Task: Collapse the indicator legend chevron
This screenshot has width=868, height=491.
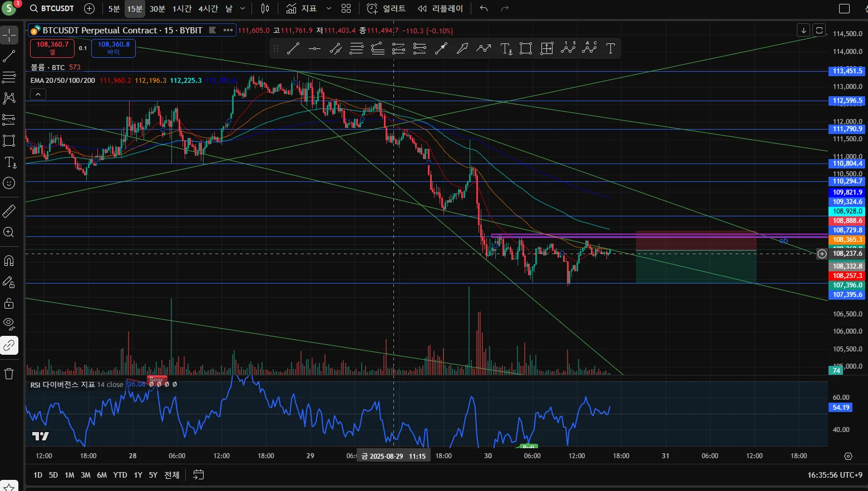Action: point(38,95)
